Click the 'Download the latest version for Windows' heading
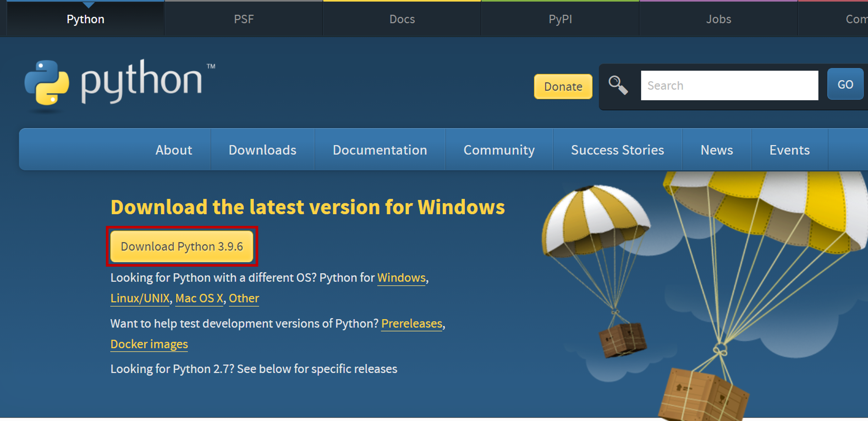Screen dimensions: 868x421 coord(308,207)
